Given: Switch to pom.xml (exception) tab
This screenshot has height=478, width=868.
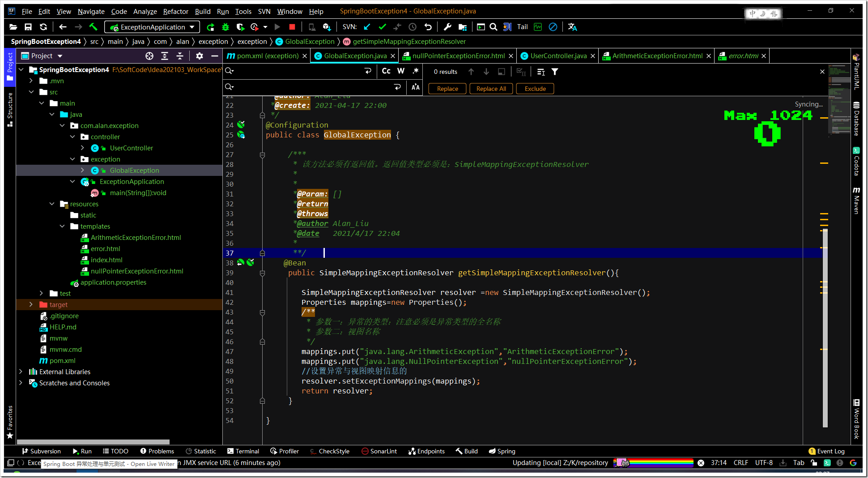Looking at the screenshot, I should click(267, 56).
